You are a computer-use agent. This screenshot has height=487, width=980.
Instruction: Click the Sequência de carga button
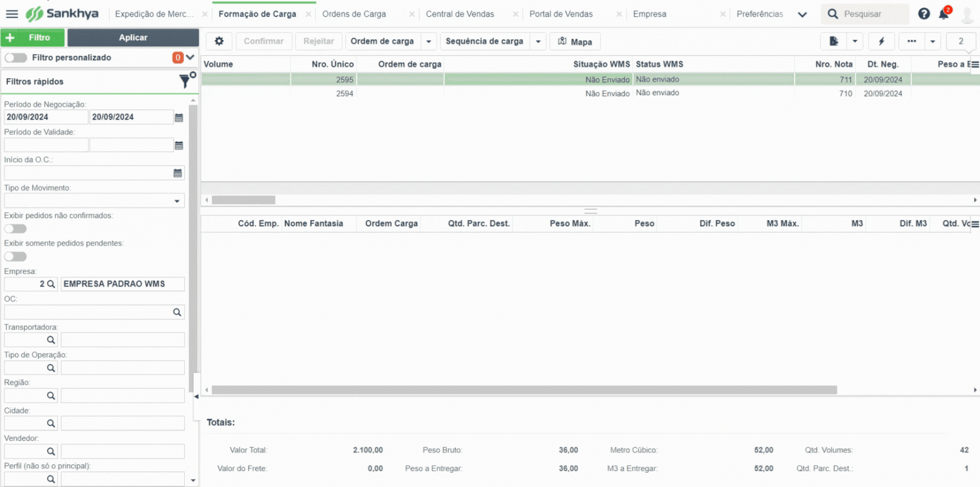[485, 41]
